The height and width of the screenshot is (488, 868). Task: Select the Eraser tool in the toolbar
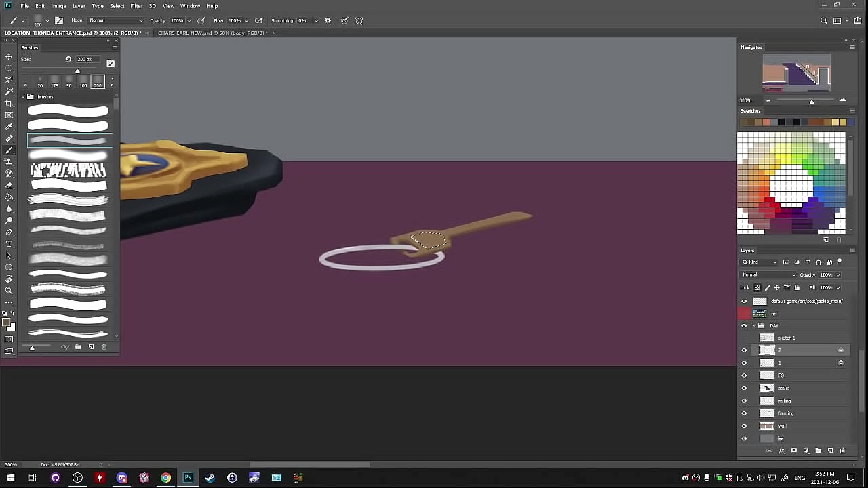[x=9, y=185]
